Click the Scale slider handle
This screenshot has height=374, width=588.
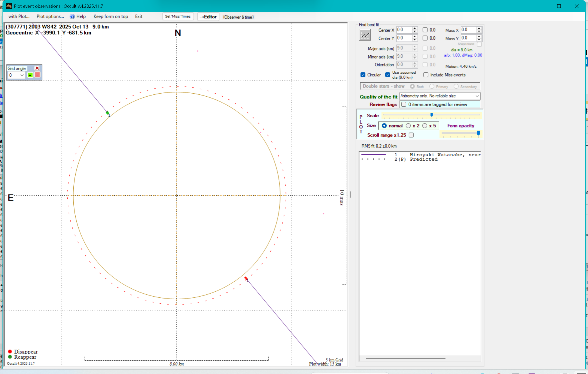432,115
